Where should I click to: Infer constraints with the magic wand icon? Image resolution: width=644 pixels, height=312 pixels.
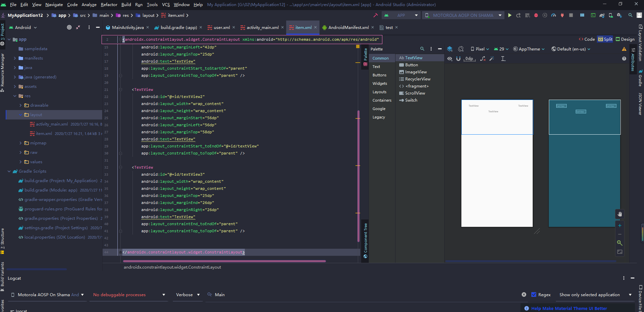(492, 59)
